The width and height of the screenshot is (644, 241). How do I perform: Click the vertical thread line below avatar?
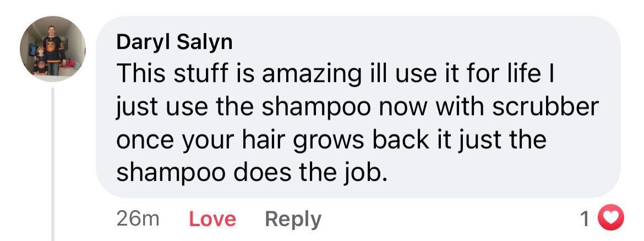53,163
